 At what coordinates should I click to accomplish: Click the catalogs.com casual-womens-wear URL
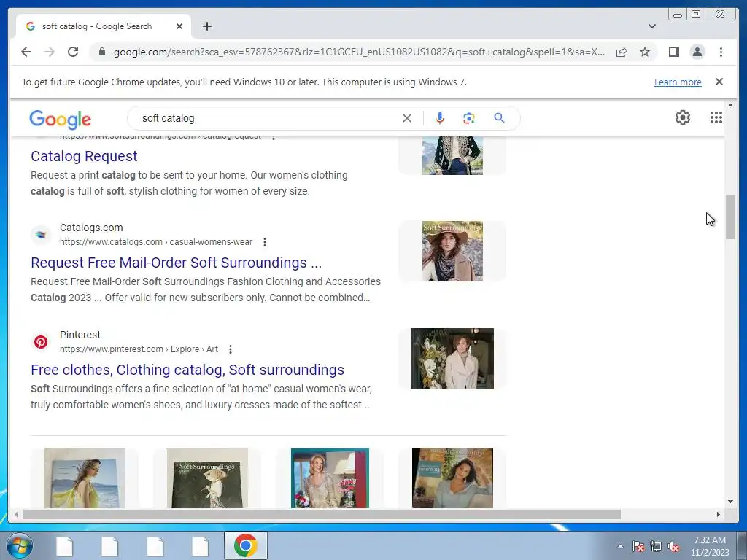[x=156, y=242]
